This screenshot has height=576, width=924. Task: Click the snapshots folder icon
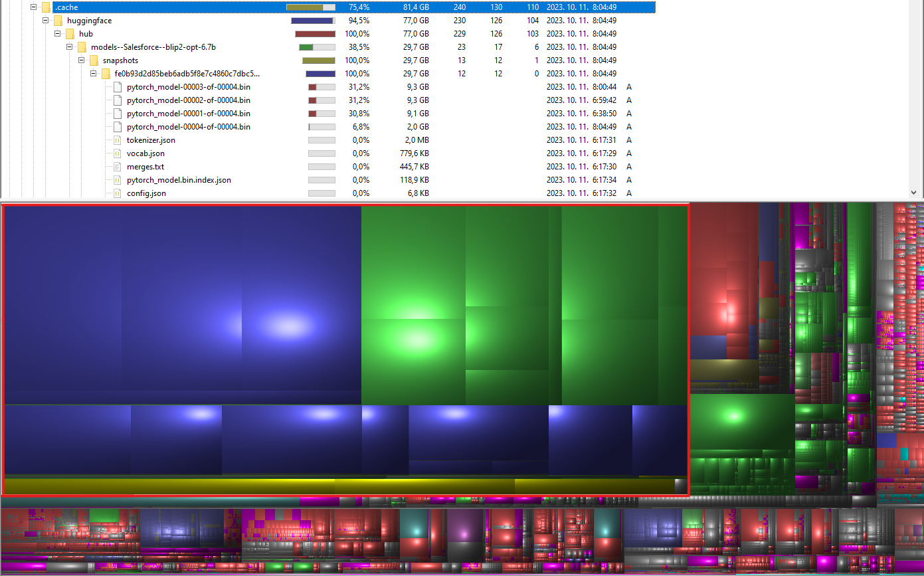click(95, 60)
